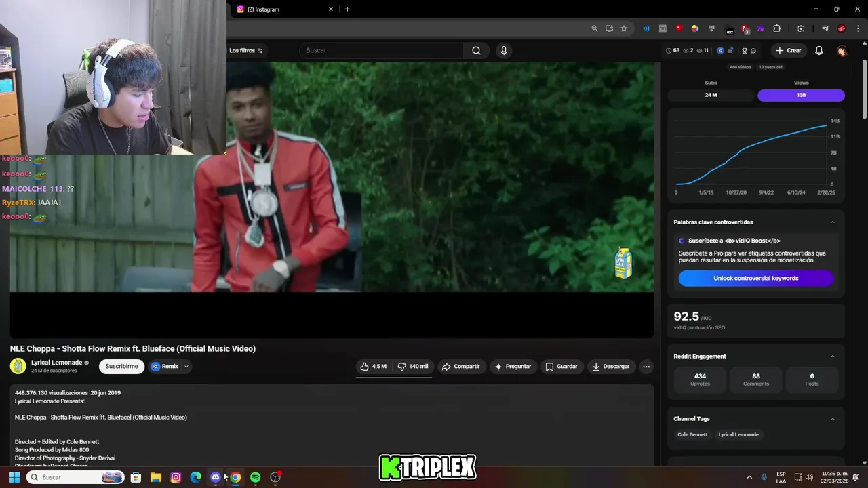Open the vidIQ chat bubble icon
The height and width of the screenshot is (488, 868).
(x=753, y=51)
